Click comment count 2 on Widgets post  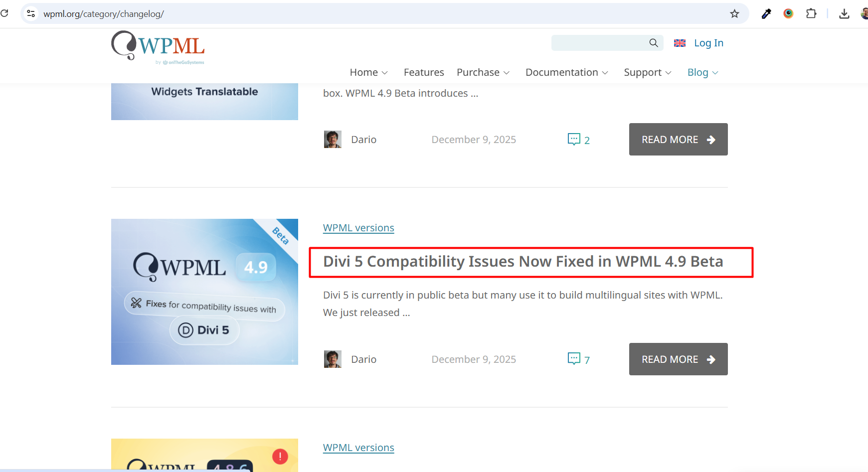pos(587,141)
